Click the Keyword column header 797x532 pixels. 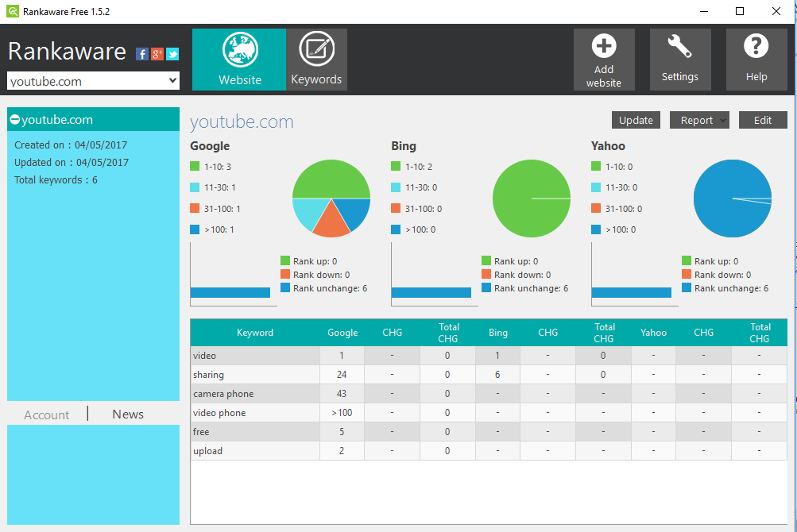pos(255,333)
